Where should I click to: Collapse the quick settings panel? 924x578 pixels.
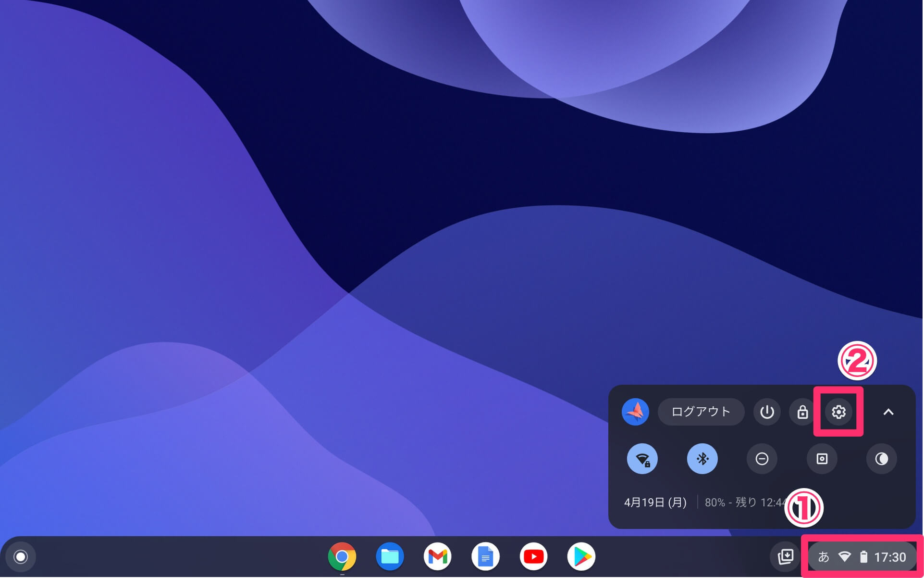[888, 412]
